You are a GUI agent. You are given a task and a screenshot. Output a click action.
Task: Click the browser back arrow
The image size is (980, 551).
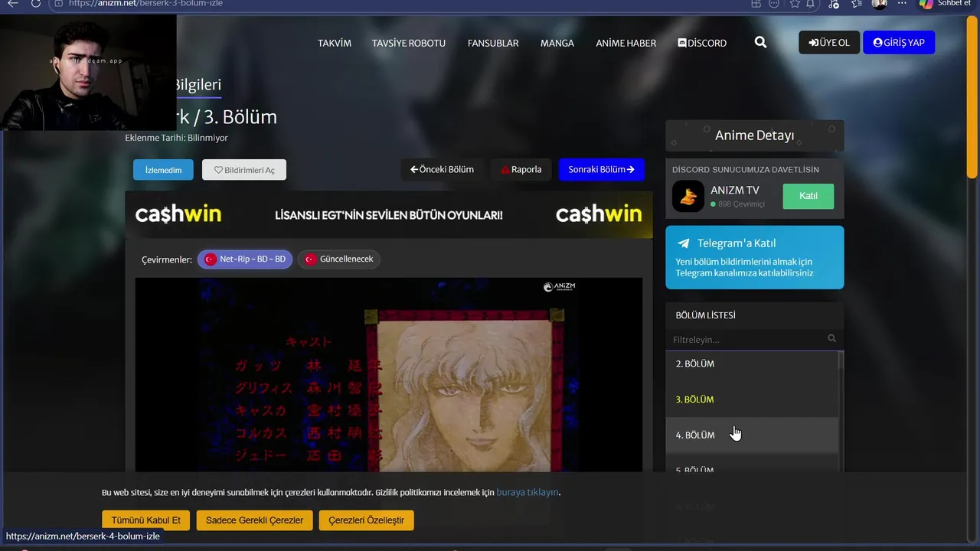click(x=12, y=4)
